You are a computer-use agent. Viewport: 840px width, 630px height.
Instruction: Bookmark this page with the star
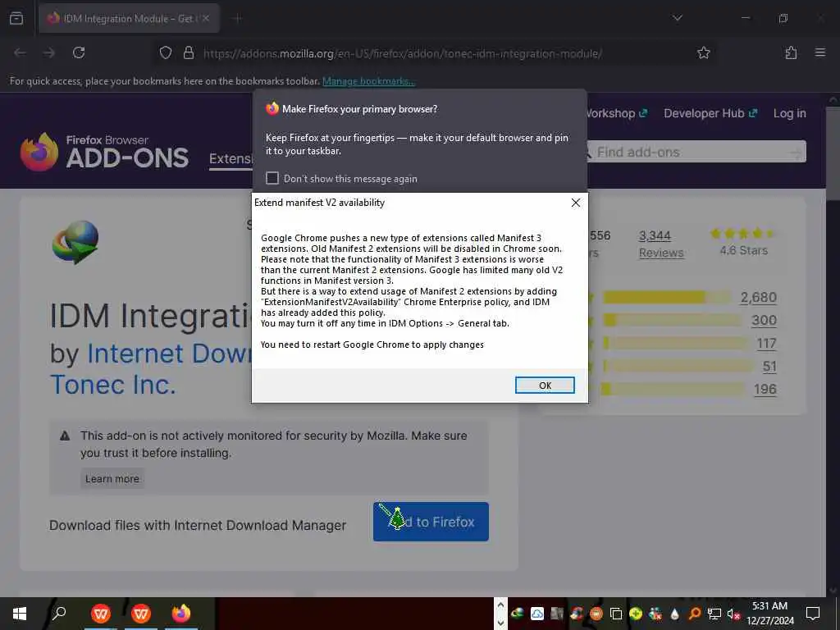[x=703, y=52]
